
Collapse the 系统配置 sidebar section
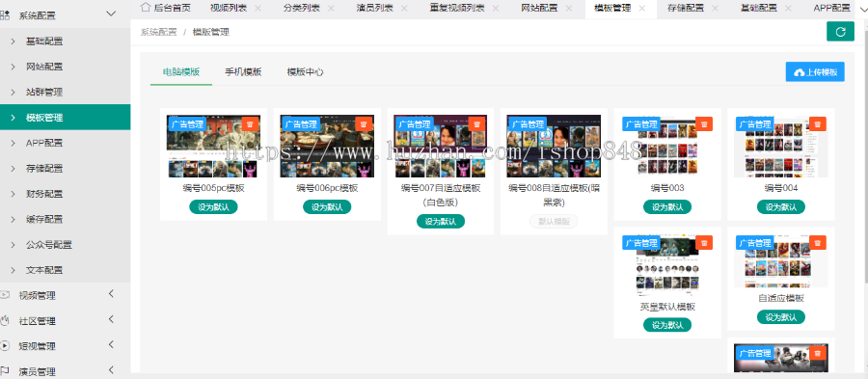click(x=111, y=14)
